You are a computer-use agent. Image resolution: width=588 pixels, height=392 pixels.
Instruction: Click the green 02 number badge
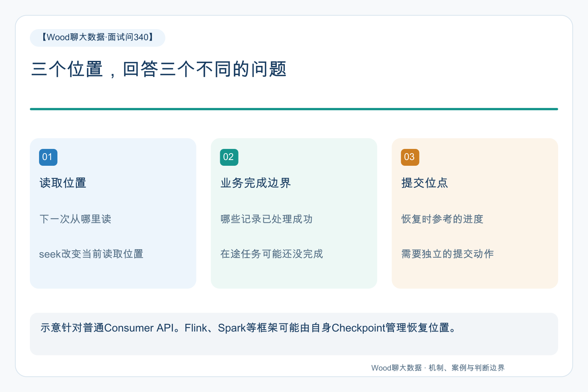(229, 157)
